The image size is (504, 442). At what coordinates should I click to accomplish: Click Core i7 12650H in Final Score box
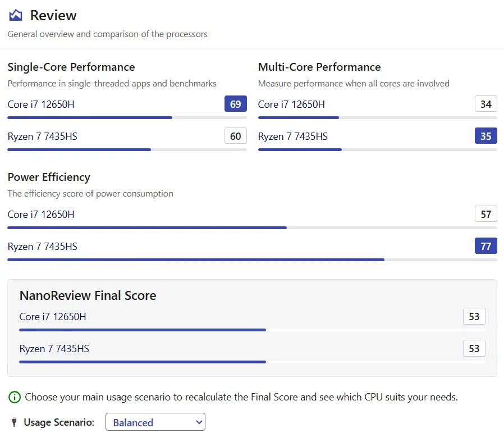tap(53, 317)
